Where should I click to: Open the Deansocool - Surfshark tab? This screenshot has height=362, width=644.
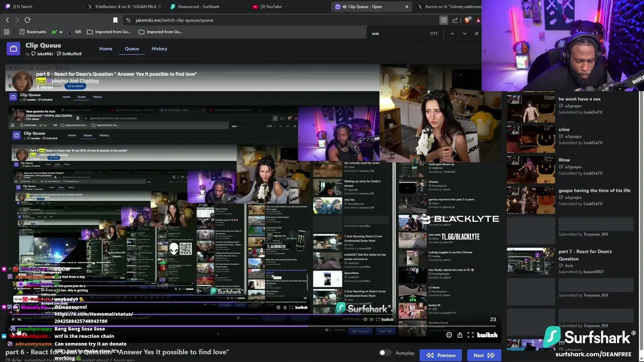(x=195, y=7)
